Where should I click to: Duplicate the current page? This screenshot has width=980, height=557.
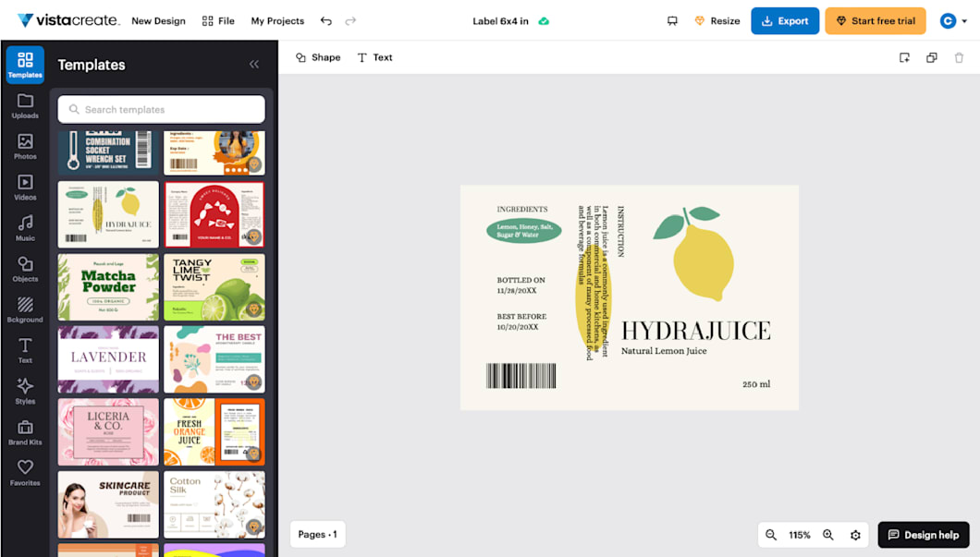coord(931,57)
